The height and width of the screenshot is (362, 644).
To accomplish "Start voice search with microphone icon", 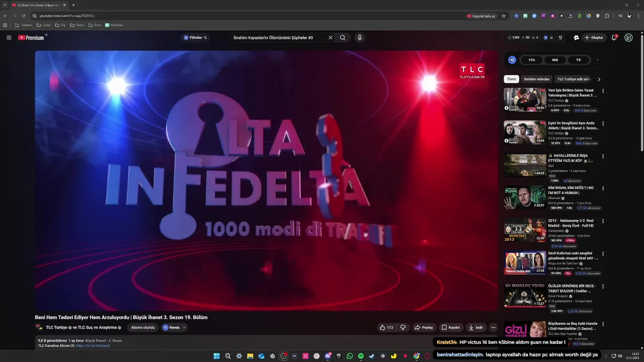I will click(x=359, y=38).
